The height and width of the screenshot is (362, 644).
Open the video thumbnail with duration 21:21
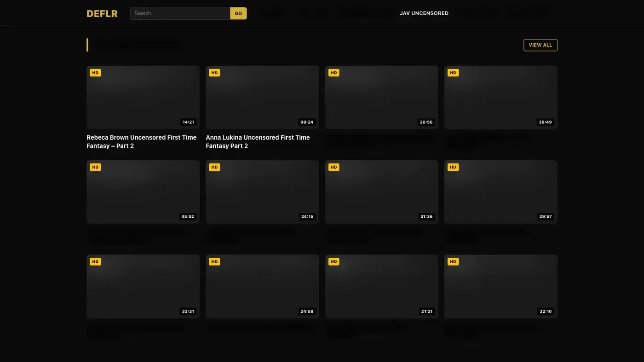382,287
